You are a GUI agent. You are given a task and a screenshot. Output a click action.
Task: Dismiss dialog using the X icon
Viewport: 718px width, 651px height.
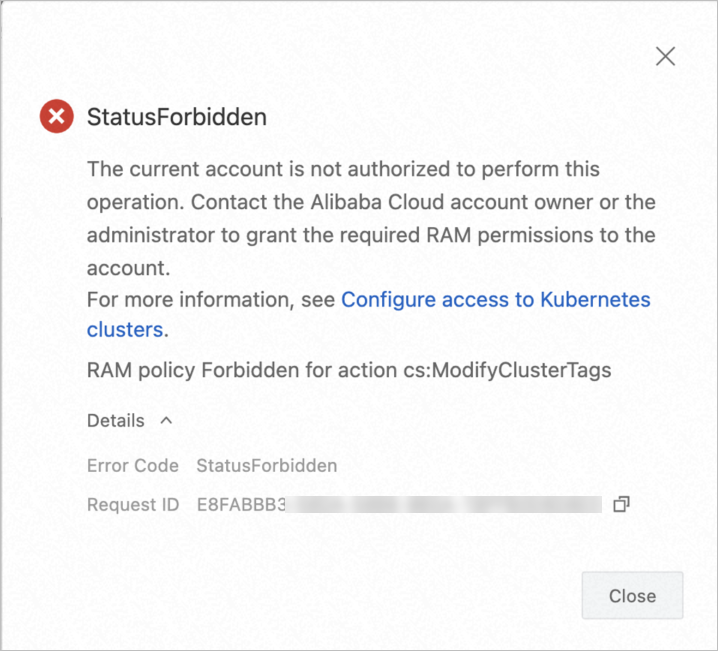point(665,56)
